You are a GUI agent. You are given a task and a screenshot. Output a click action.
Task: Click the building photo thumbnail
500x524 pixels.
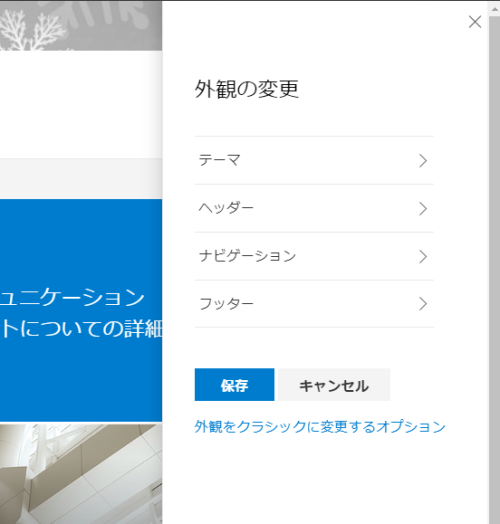point(81,474)
